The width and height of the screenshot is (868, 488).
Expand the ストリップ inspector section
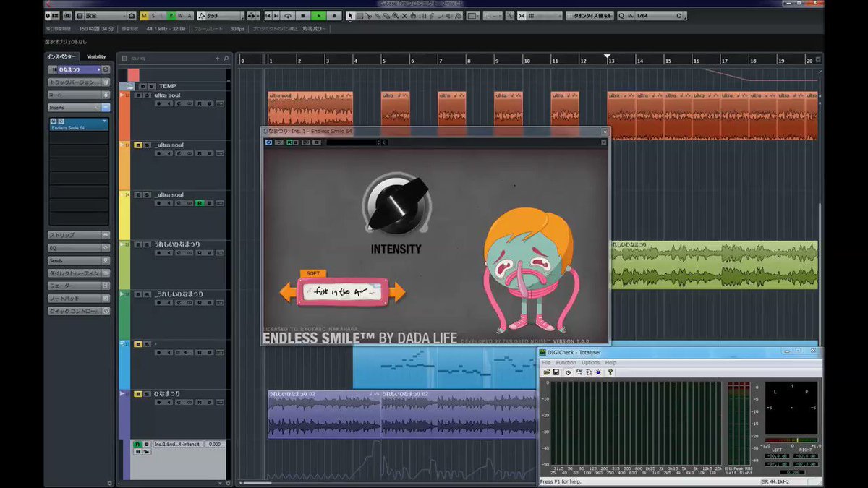coord(79,236)
